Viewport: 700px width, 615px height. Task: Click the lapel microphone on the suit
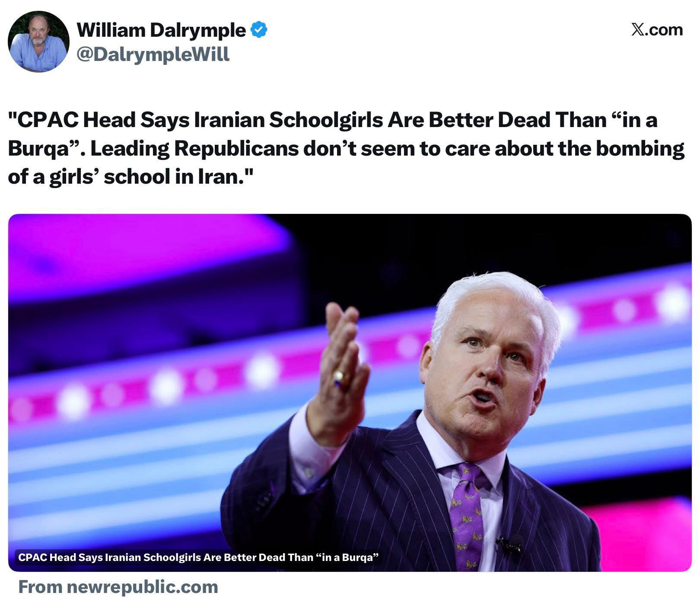click(x=509, y=545)
